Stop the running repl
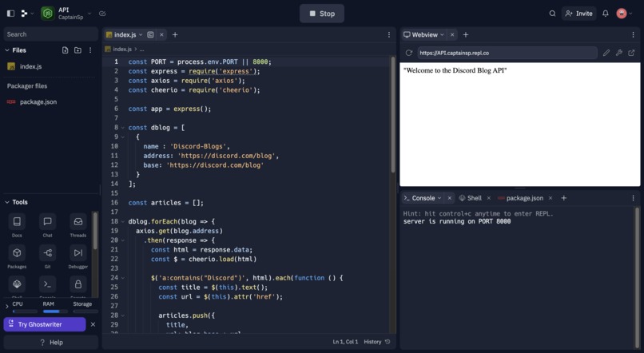The height and width of the screenshot is (353, 644). tap(321, 14)
